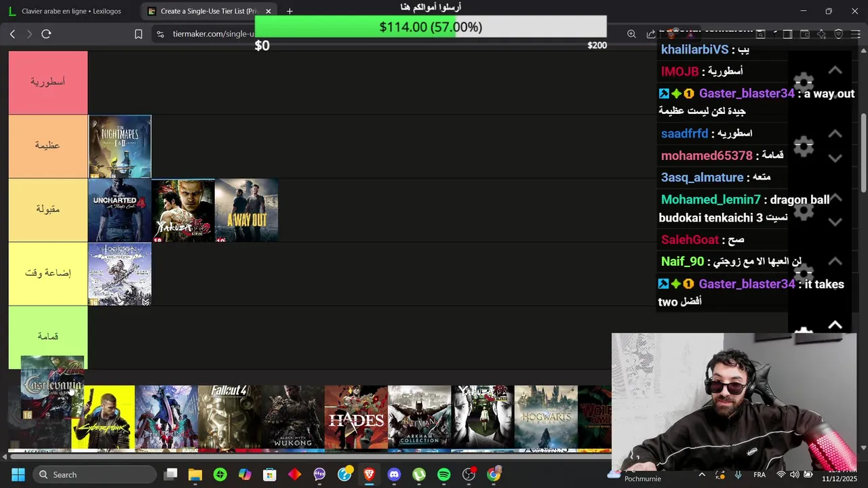Select the yellow إضاعة وقت tier label
The height and width of the screenshot is (488, 868).
coord(48,273)
